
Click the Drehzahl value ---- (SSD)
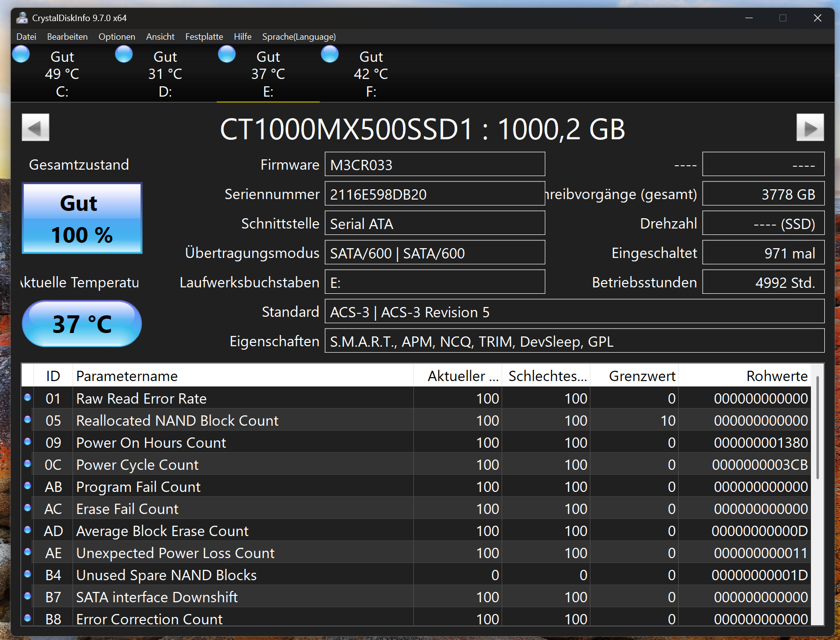point(764,223)
